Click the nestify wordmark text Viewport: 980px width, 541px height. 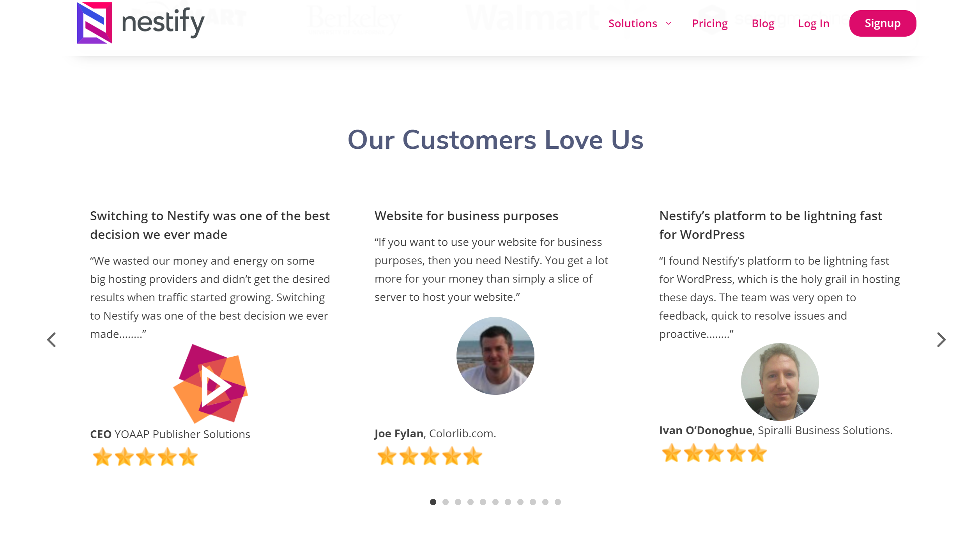coord(163,23)
